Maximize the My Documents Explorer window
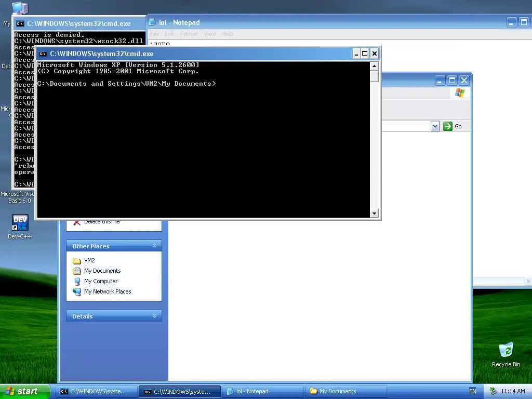The image size is (532, 399). pyautogui.click(x=452, y=81)
